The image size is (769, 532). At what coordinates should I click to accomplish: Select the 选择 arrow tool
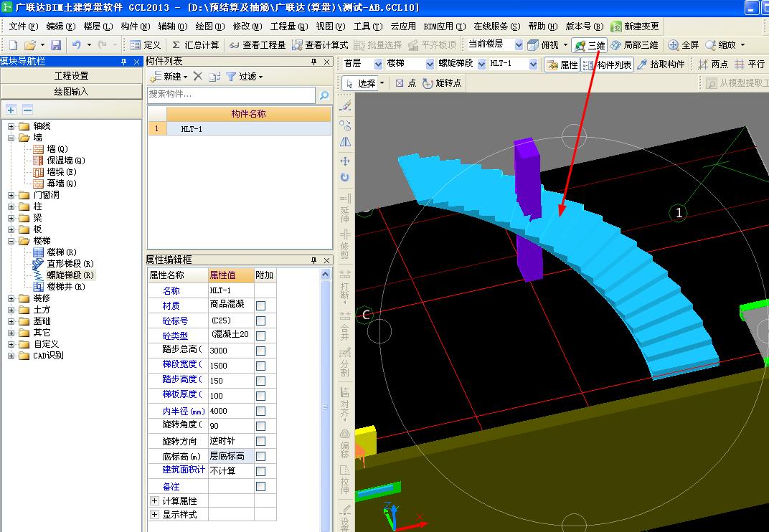[x=361, y=83]
